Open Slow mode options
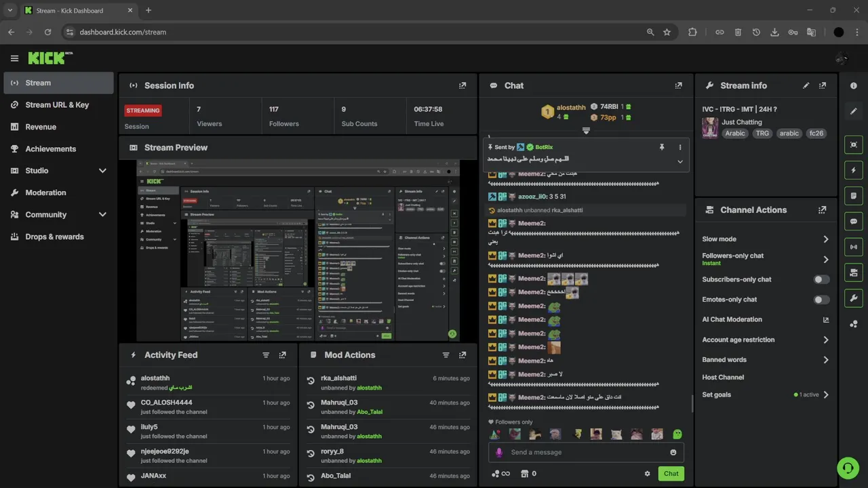 pos(766,239)
